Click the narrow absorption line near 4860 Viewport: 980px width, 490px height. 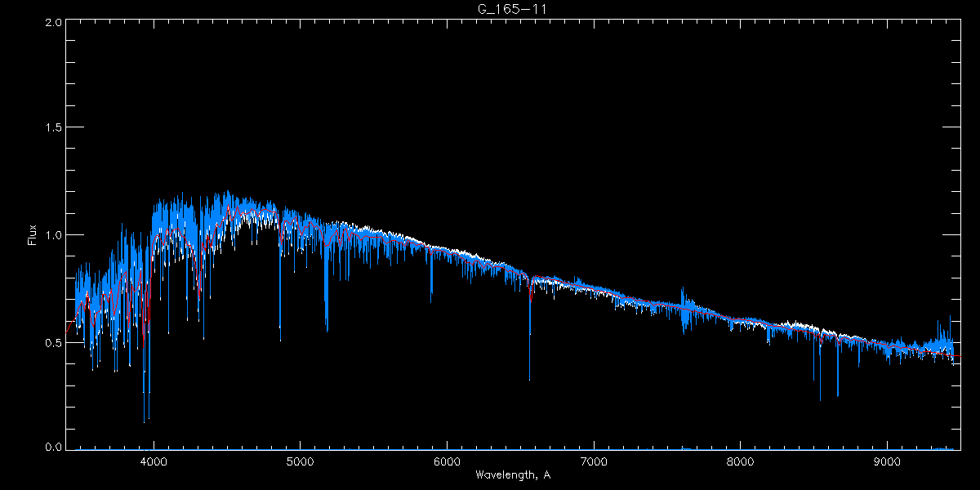click(280, 339)
